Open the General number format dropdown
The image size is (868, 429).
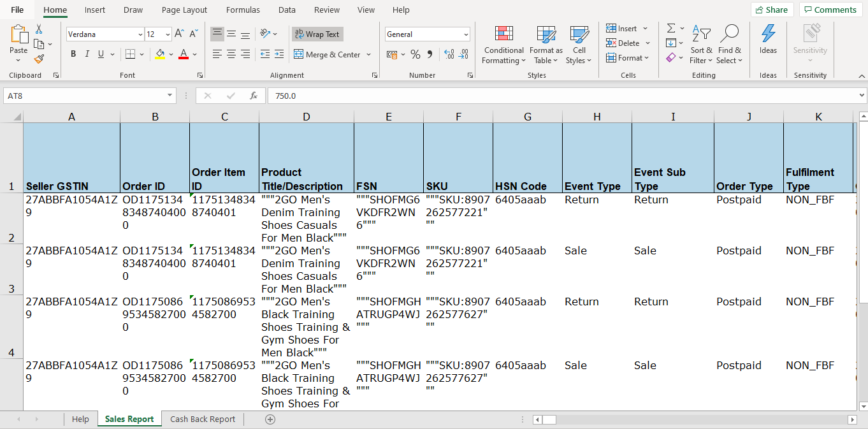466,34
